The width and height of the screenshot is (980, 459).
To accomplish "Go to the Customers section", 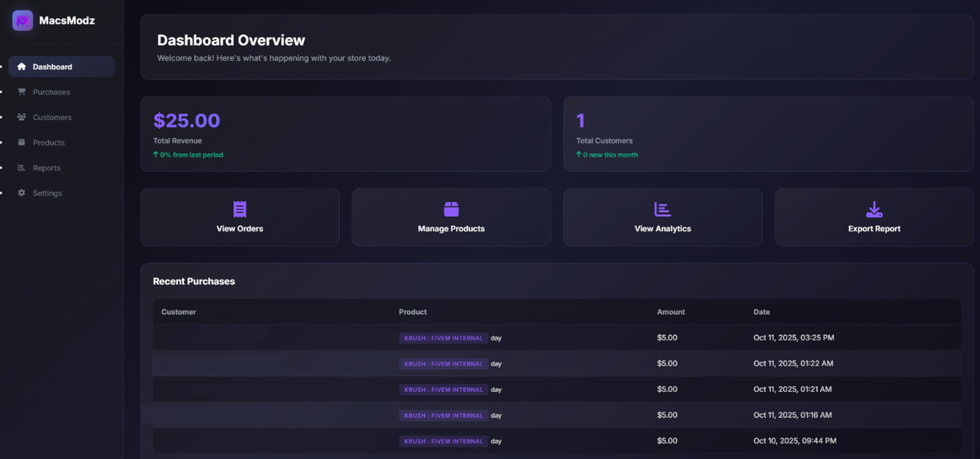I will 62,117.
